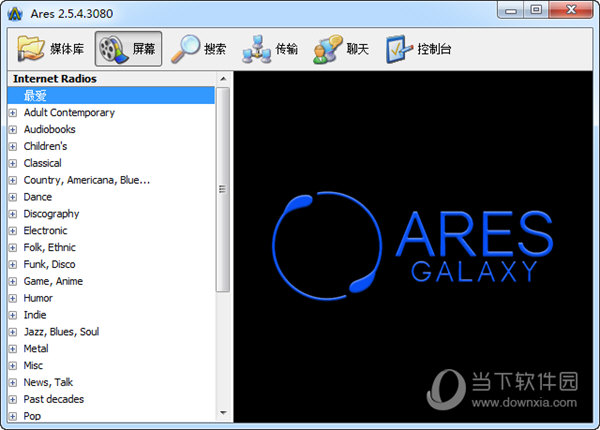The image size is (600, 430).
Task: Expand the Electronic category
Action: pos(13,231)
